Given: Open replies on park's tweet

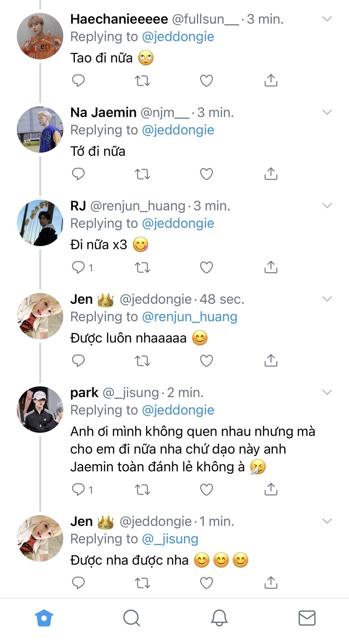Looking at the screenshot, I should 79,490.
